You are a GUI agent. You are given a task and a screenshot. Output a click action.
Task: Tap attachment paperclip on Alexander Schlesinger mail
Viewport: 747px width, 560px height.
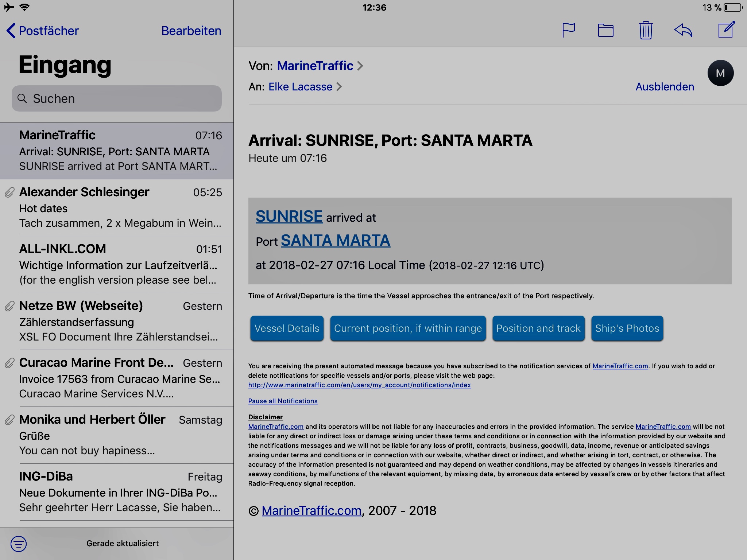[x=9, y=192]
